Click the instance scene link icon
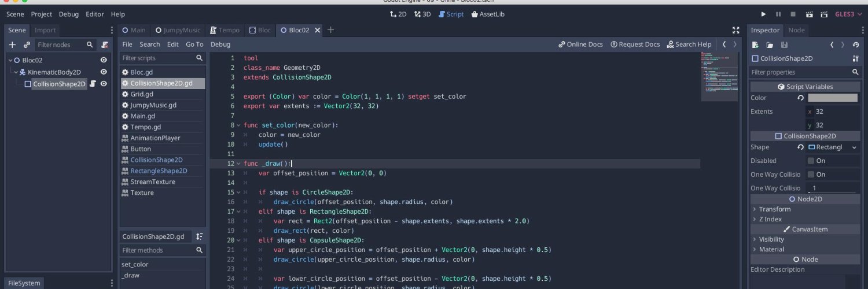 [x=27, y=45]
